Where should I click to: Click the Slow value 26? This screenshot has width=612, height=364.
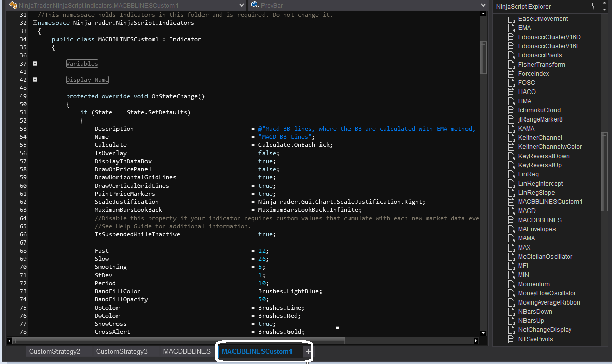tap(261, 259)
